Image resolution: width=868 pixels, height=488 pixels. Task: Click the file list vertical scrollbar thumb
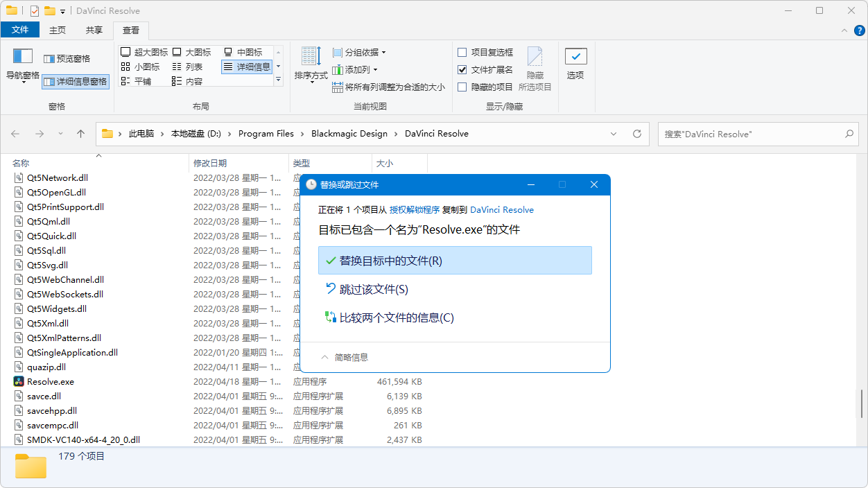tap(862, 404)
